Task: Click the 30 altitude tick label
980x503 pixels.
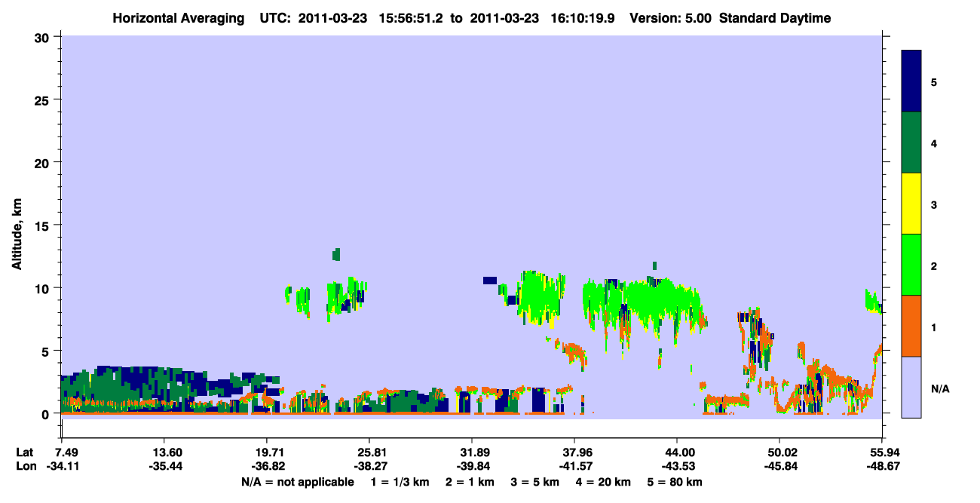Action: click(42, 36)
